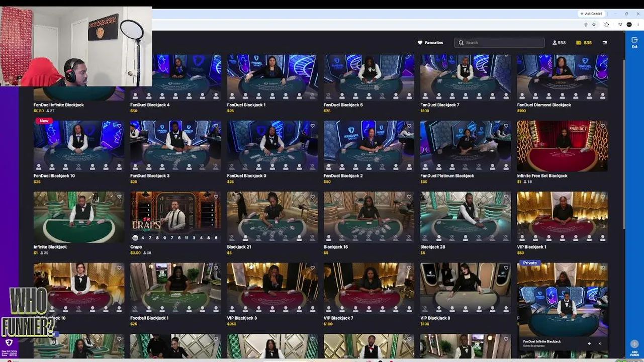The height and width of the screenshot is (362, 644).
Task: Click the 558 player count
Action: click(x=562, y=43)
